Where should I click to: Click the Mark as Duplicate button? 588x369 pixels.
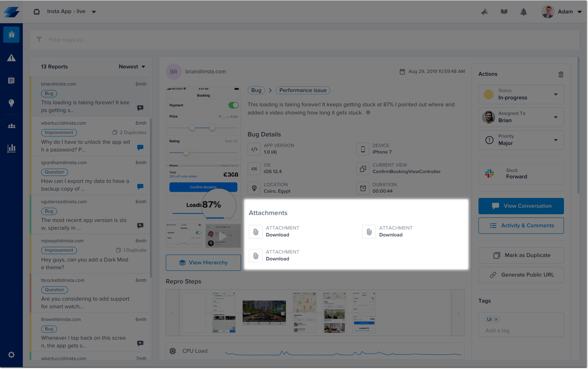(521, 255)
